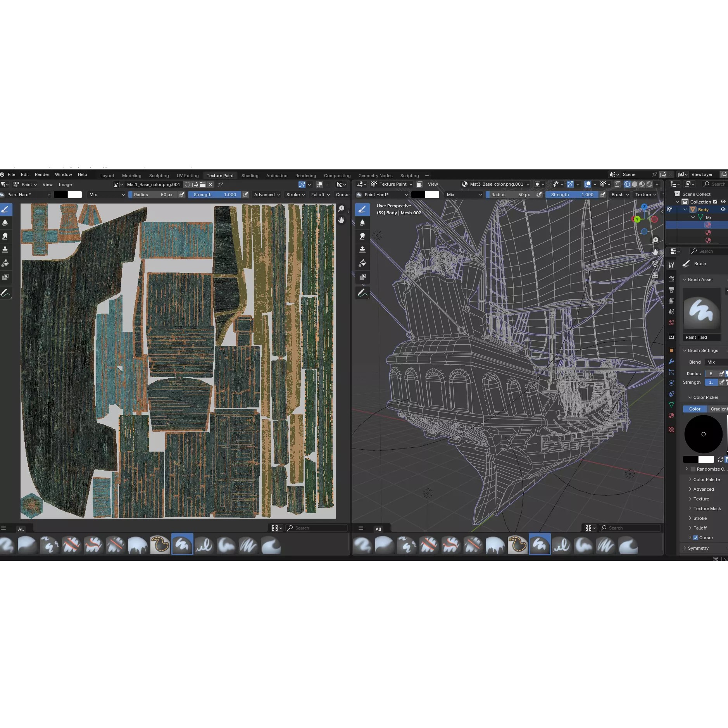Click the Gradient button in the Color Picker
Viewport: 728px width, 728px height.
point(718,409)
